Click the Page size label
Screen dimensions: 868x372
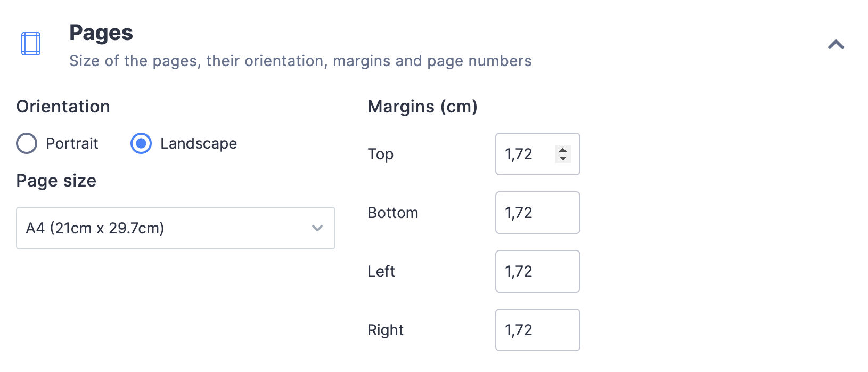tap(56, 181)
